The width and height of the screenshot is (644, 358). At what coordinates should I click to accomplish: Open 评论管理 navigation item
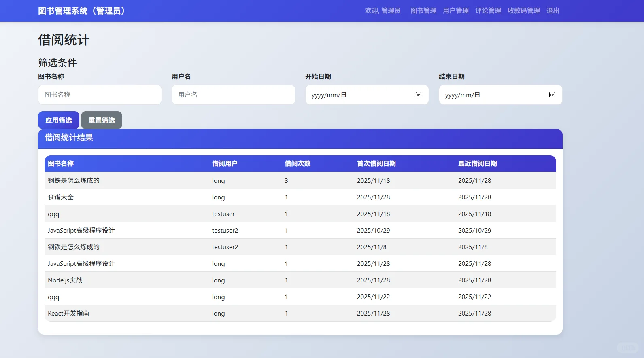[x=488, y=11]
